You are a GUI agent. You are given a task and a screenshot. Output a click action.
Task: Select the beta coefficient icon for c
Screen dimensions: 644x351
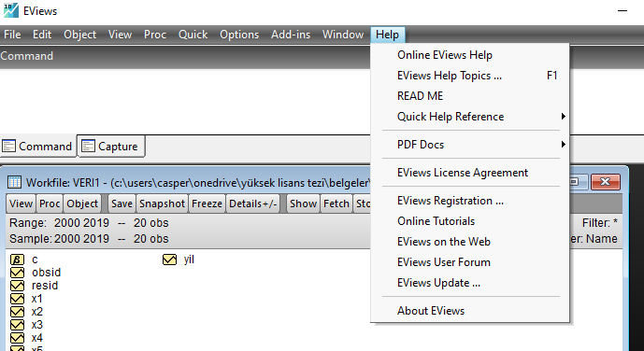pyautogui.click(x=17, y=260)
